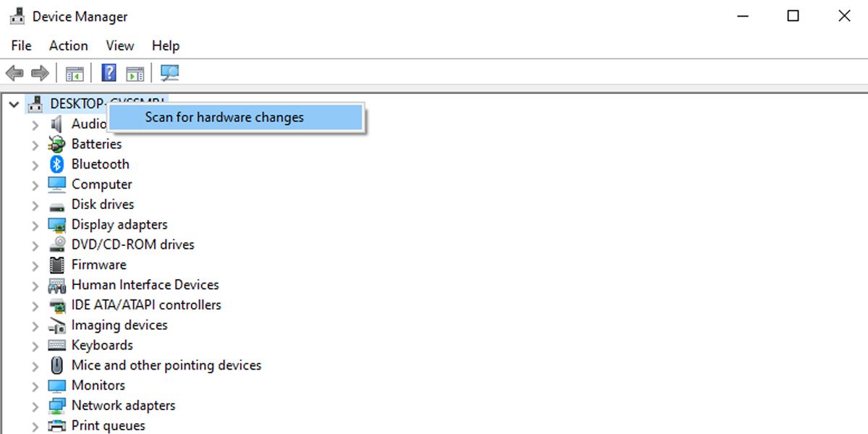
Task: Open the Action menu
Action: (67, 45)
